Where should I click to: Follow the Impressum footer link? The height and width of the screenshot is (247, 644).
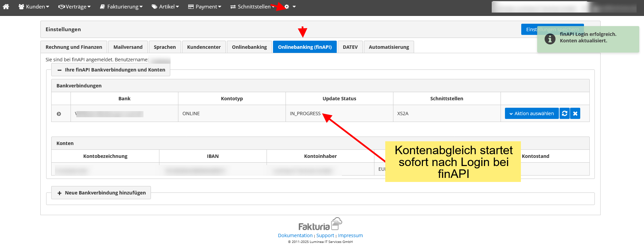tap(350, 235)
